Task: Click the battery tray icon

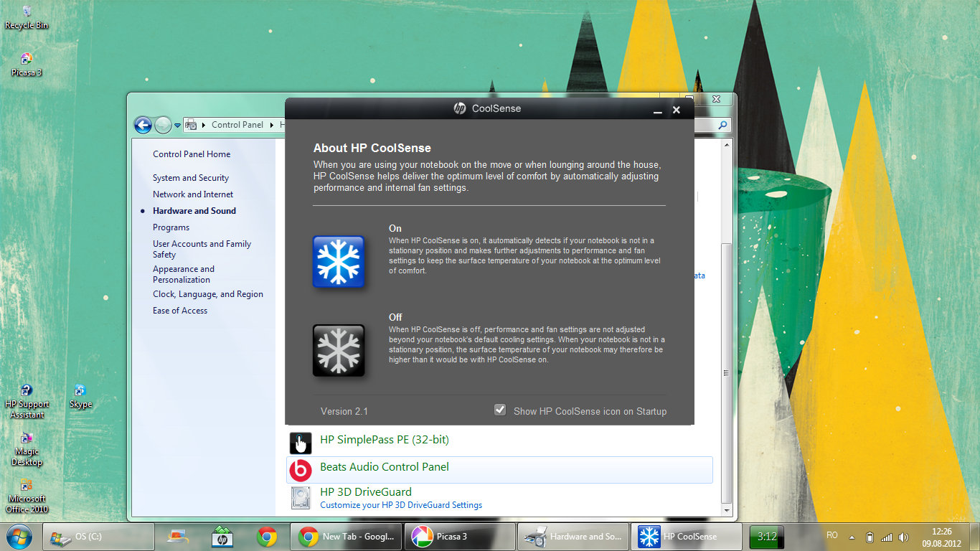Action: coord(870,537)
